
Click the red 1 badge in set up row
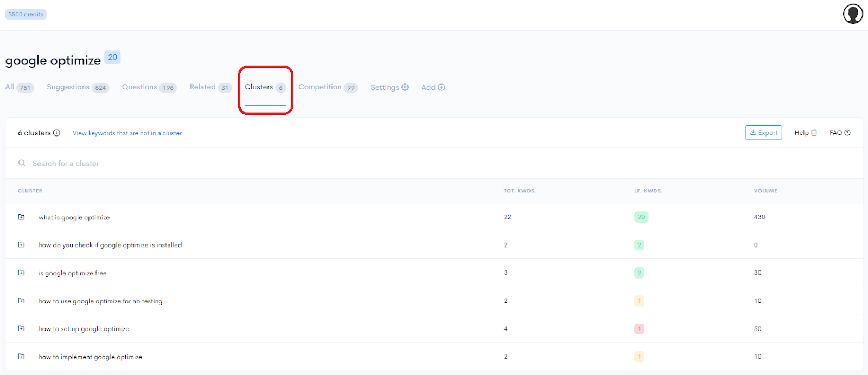639,328
